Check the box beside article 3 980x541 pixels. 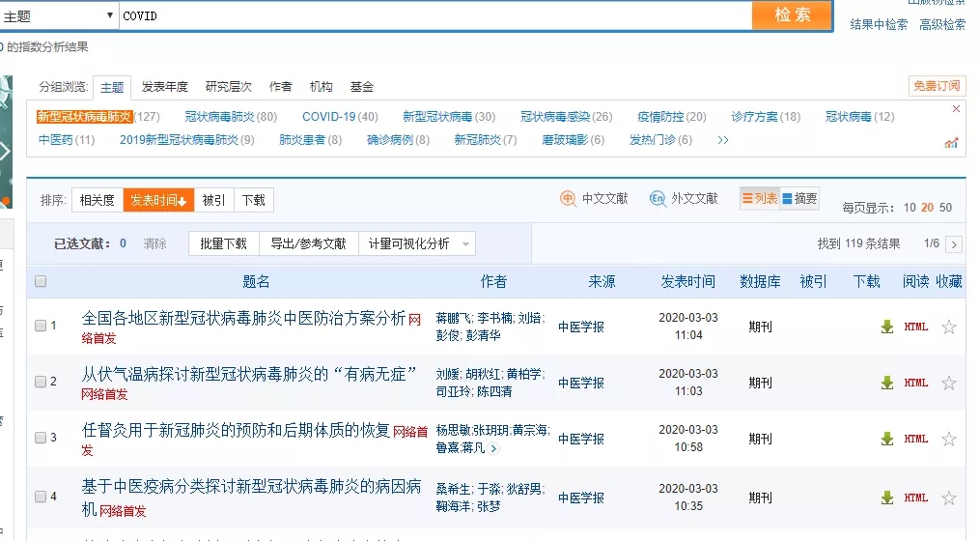click(x=41, y=439)
